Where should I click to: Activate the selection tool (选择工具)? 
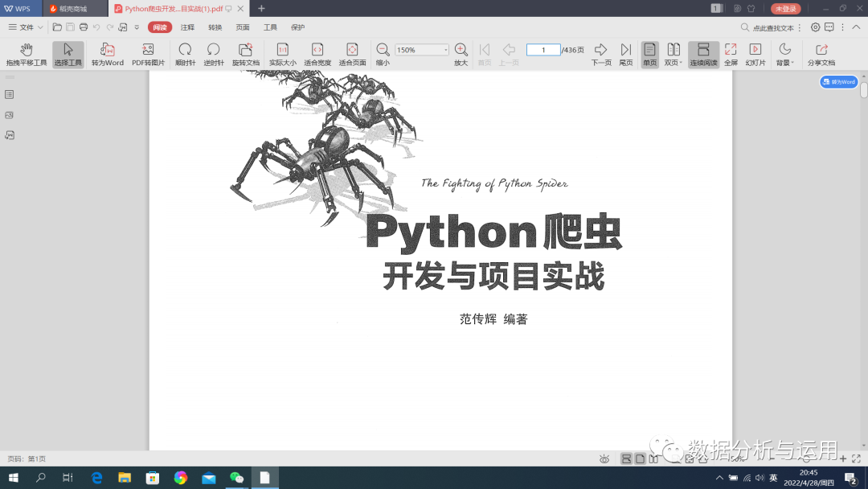coord(68,54)
